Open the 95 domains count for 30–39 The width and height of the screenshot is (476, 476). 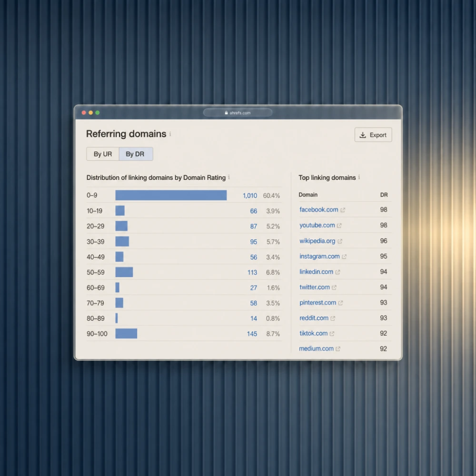coord(254,242)
